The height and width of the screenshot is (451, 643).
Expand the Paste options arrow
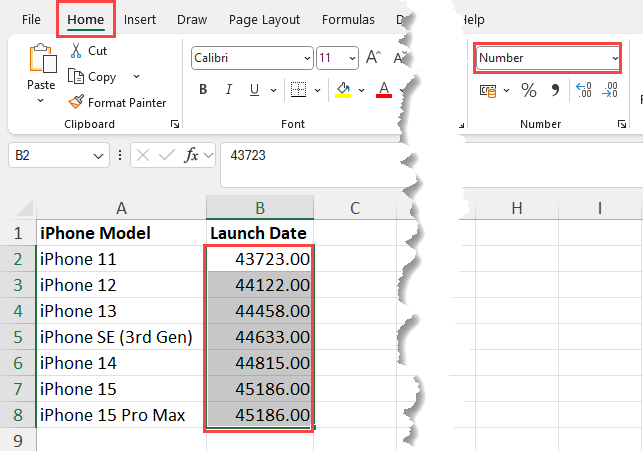point(41,100)
